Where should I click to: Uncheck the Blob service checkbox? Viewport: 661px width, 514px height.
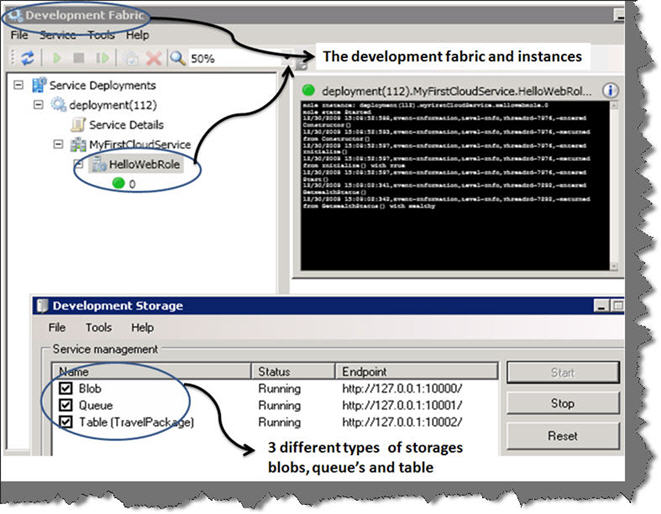[65, 388]
